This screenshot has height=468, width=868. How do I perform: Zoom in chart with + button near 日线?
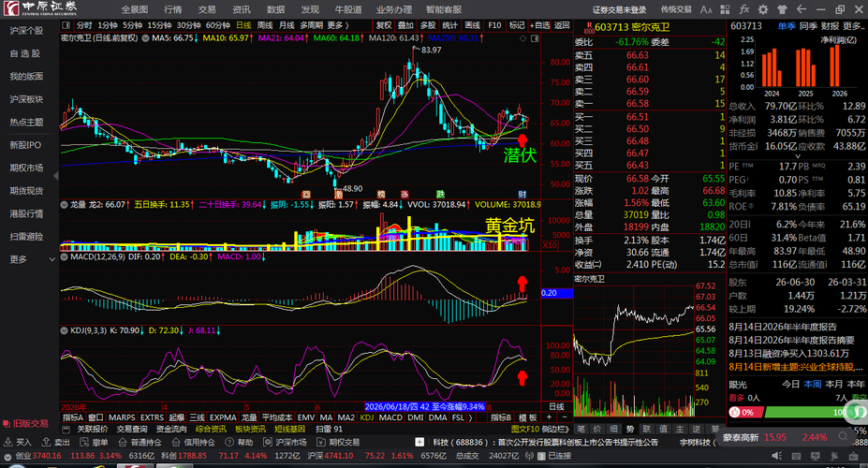pyautogui.click(x=549, y=417)
